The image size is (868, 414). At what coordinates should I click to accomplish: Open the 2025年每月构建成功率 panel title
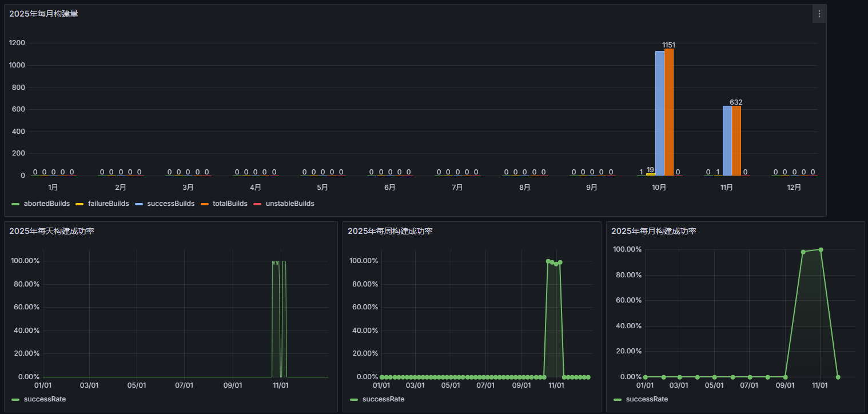[654, 231]
